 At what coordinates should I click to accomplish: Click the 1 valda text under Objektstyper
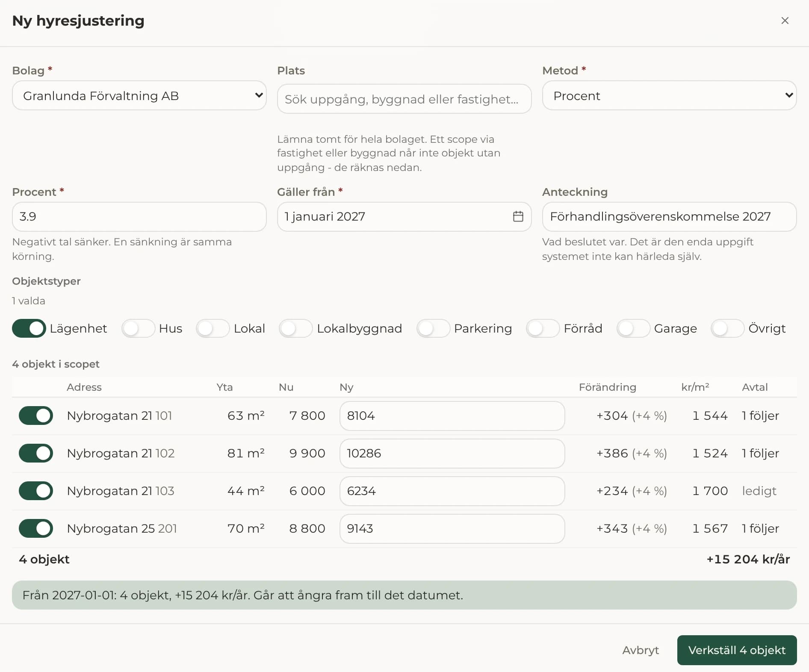click(x=29, y=301)
